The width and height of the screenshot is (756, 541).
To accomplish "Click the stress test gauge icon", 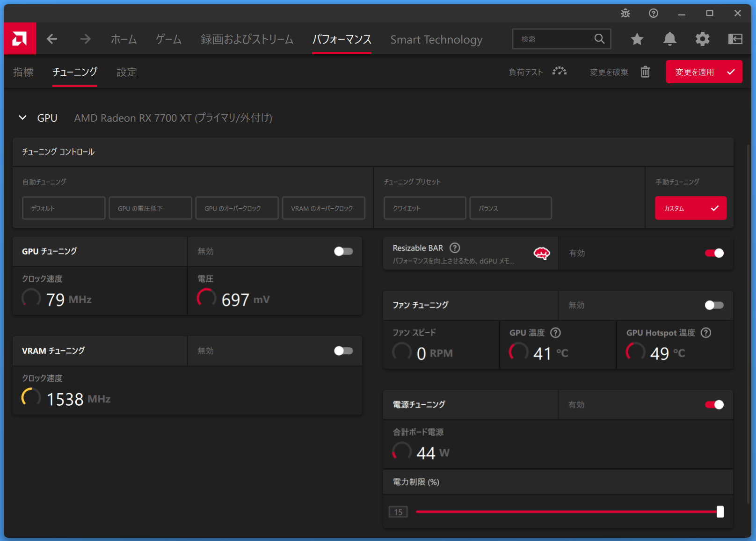I will pyautogui.click(x=560, y=72).
